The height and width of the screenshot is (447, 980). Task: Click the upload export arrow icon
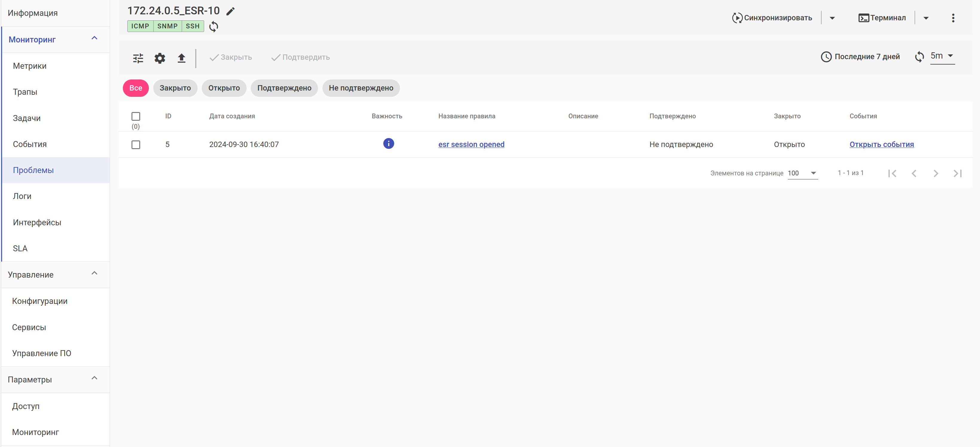pyautogui.click(x=181, y=58)
